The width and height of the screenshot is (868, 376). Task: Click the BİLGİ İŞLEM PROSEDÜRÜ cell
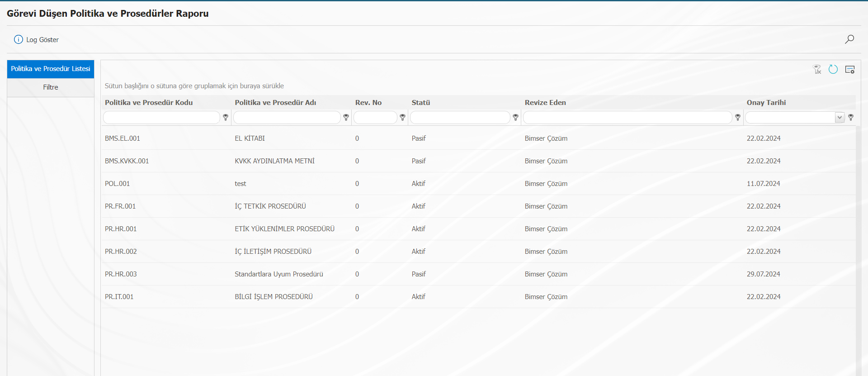click(x=274, y=297)
